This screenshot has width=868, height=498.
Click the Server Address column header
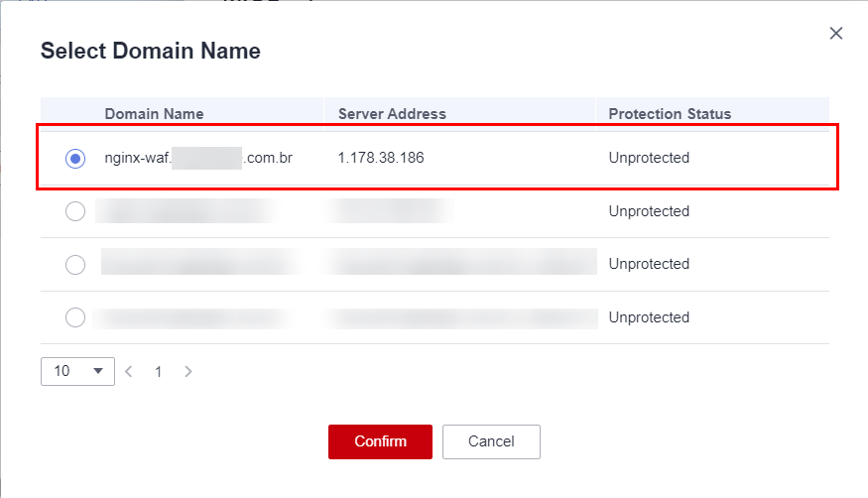click(392, 114)
